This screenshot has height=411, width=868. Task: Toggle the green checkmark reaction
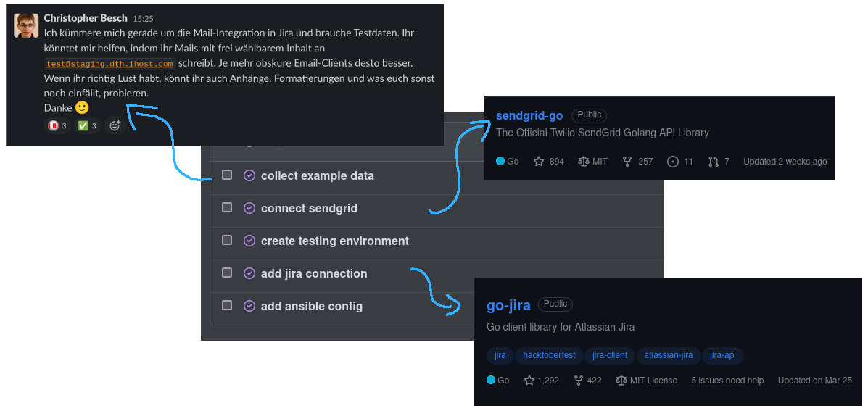tap(87, 126)
